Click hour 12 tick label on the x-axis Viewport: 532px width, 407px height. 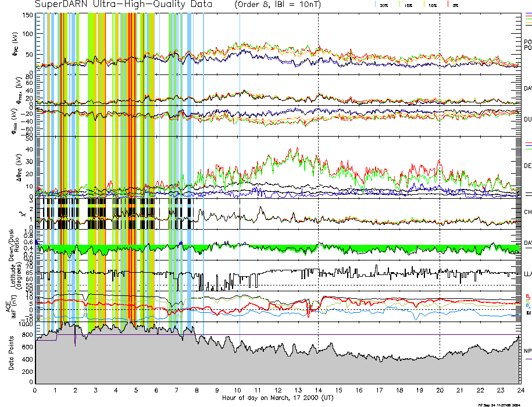278,390
